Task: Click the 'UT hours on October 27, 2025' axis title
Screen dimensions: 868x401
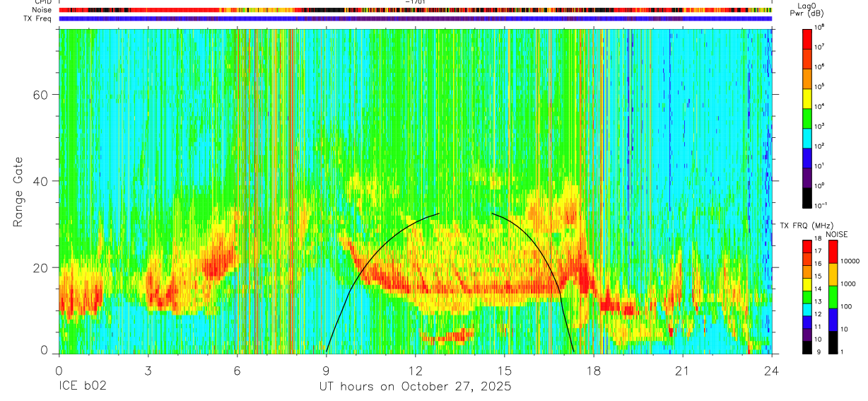Action: tap(414, 387)
